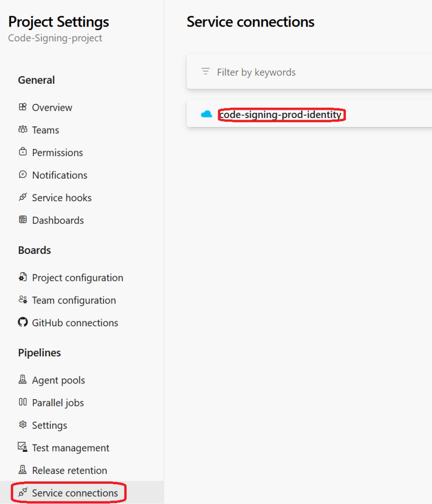Image resolution: width=432 pixels, height=504 pixels.
Task: Open Test management settings
Action: 70,448
